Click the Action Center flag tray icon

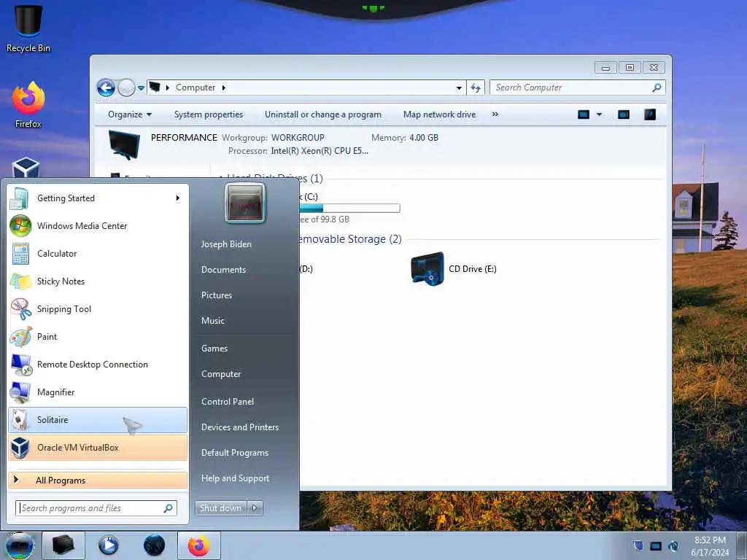(638, 545)
